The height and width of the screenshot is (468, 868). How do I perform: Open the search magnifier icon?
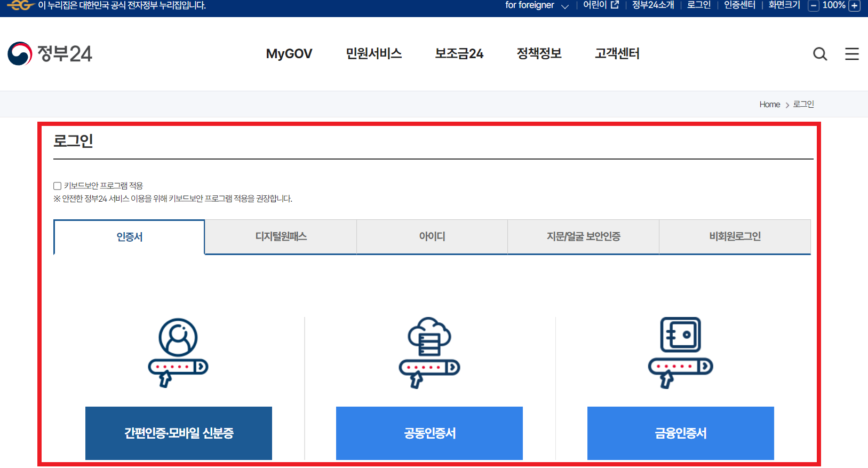click(820, 54)
